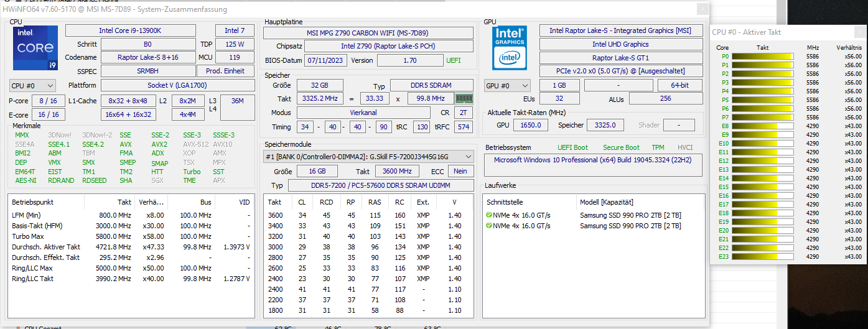Click the Socket V (LGA1700) platform field
Viewport: 868px width, 329px height.
[x=178, y=85]
